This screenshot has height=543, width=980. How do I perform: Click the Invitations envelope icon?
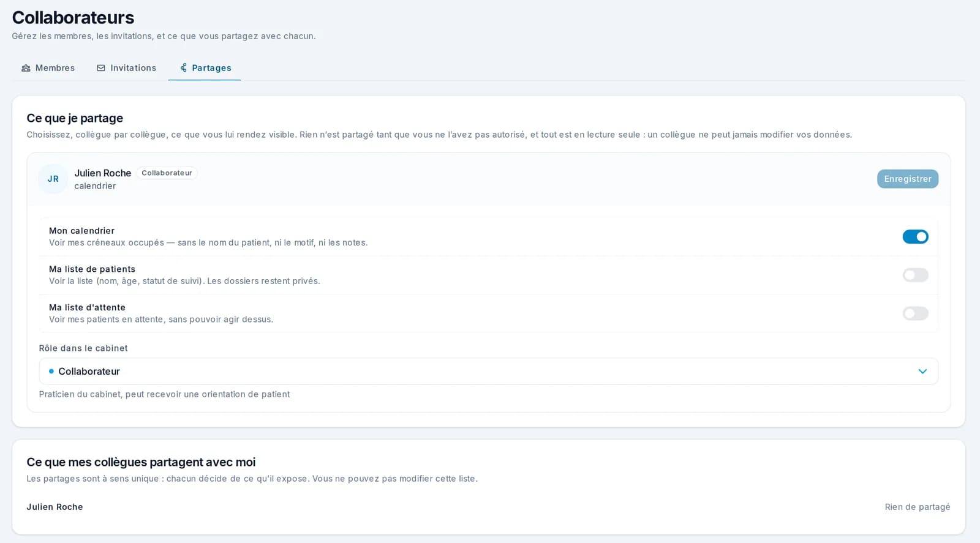coord(101,68)
